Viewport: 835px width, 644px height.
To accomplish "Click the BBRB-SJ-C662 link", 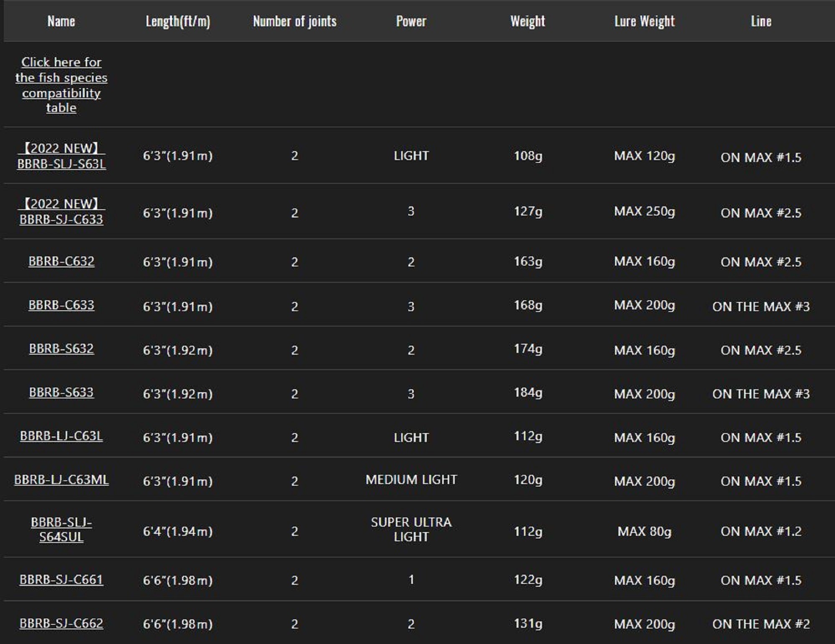I will point(61,624).
